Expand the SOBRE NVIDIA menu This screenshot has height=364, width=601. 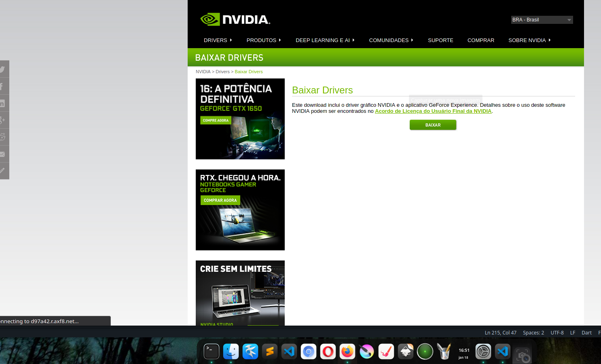(529, 40)
